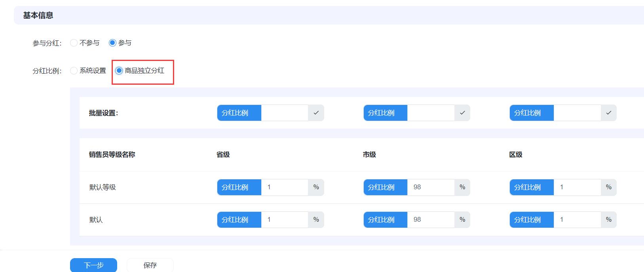This screenshot has height=272, width=644.
Task: Edit 默认等级 省级 ratio field
Action: [284, 187]
